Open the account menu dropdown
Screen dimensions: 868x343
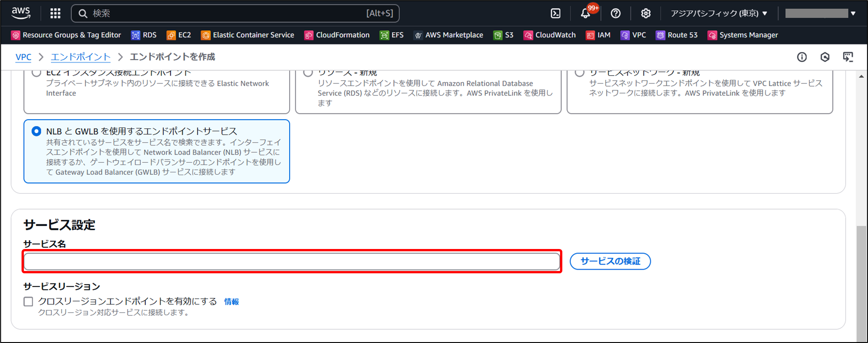820,13
